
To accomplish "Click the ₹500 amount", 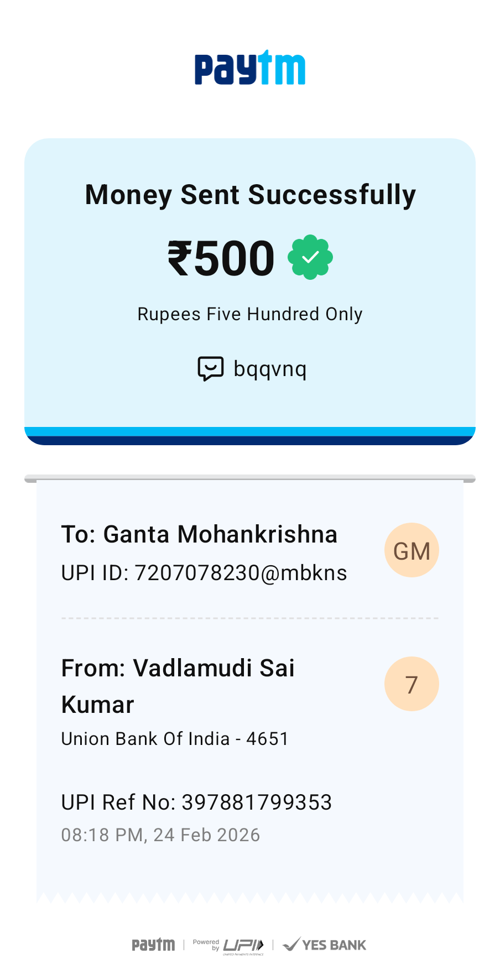I will pyautogui.click(x=221, y=258).
